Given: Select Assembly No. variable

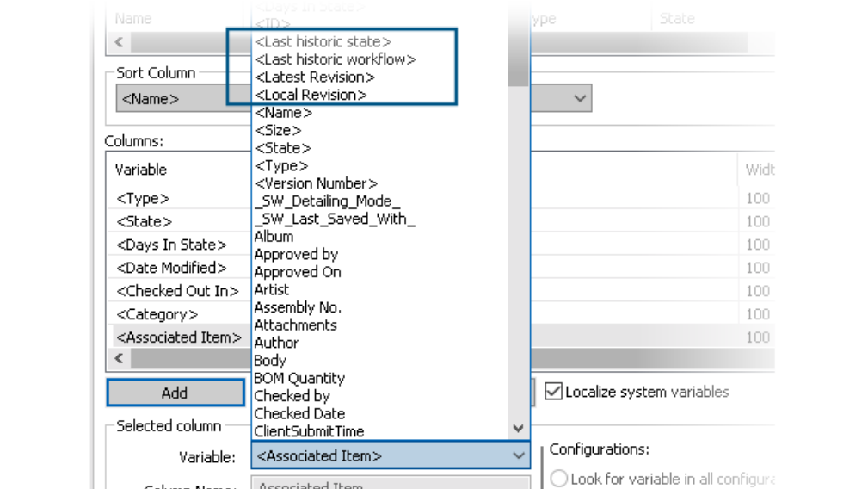Looking at the screenshot, I should pos(298,307).
